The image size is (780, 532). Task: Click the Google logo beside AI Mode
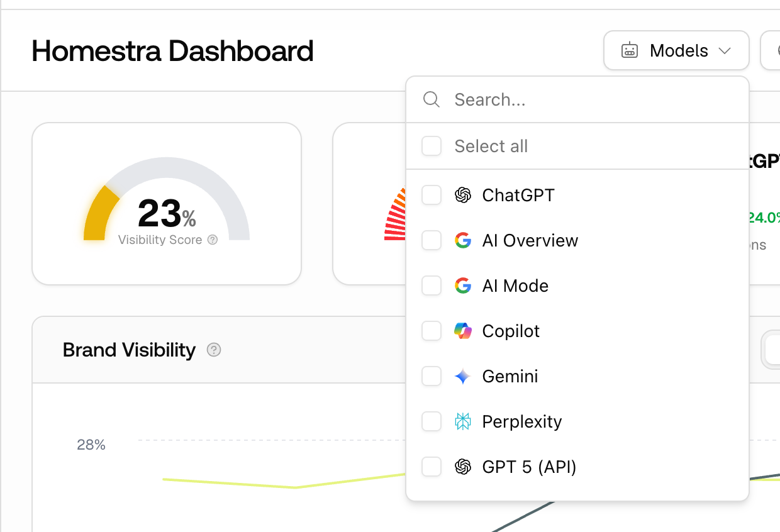point(463,285)
